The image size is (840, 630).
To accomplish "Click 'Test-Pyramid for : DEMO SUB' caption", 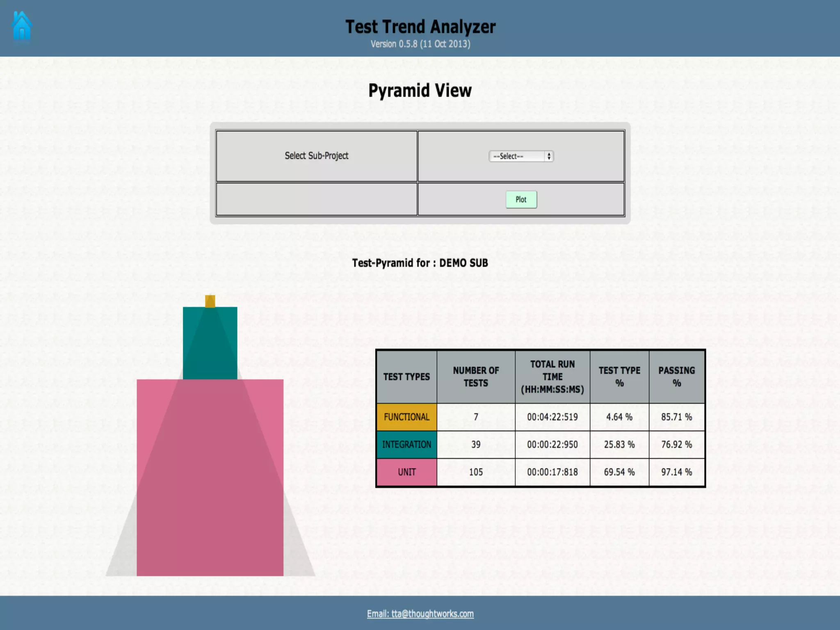I will pyautogui.click(x=420, y=263).
